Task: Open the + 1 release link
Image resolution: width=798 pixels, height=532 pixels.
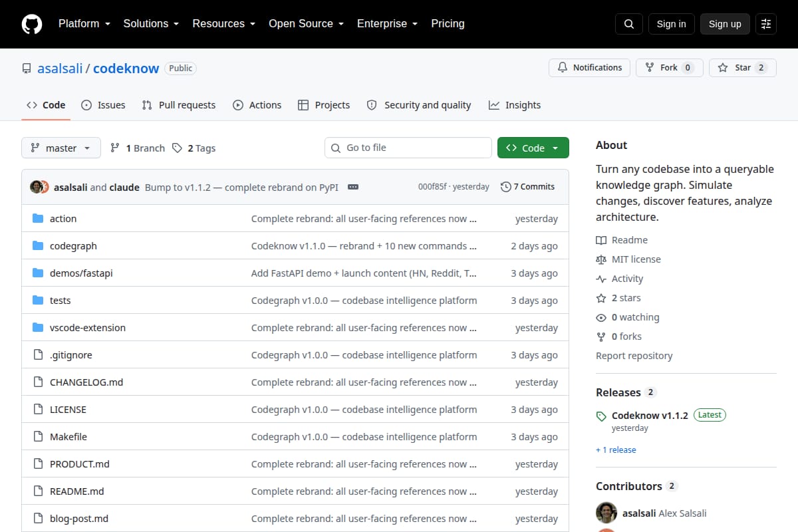Action: pyautogui.click(x=616, y=450)
